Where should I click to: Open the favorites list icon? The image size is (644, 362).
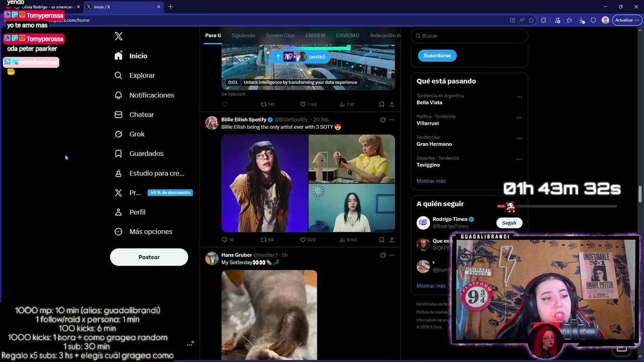569,20
